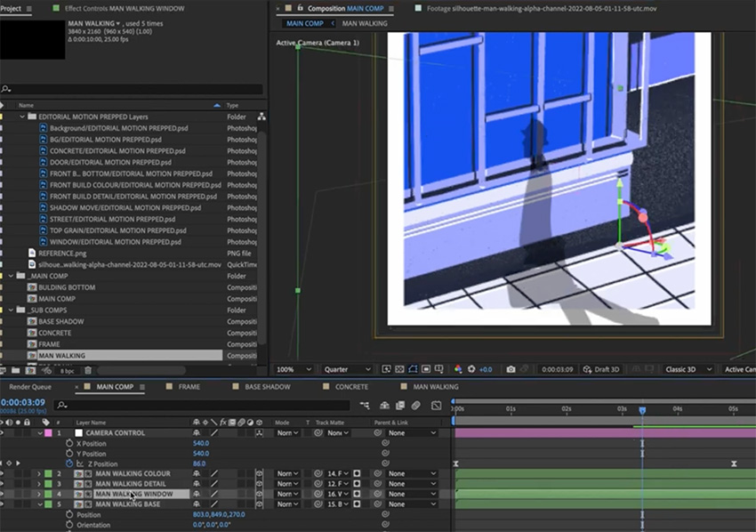Screen dimensions: 756x532
Task: Select BULDING BOTTOM composition in Project panel
Action: click(x=67, y=287)
